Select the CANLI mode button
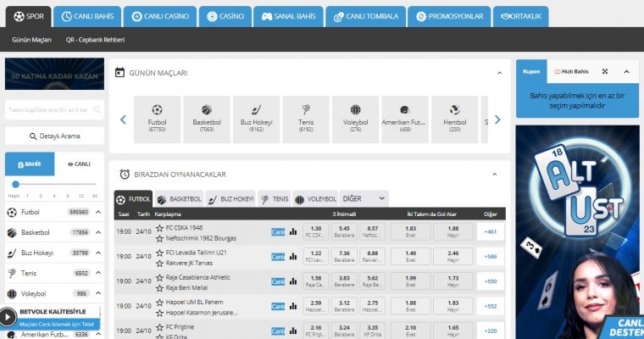Viewport: 644px width, 339px height. point(79,164)
